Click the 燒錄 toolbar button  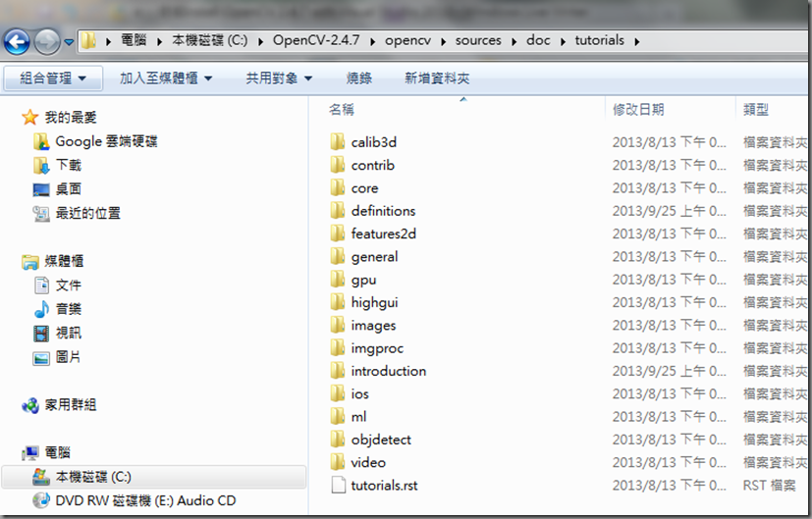click(x=359, y=78)
